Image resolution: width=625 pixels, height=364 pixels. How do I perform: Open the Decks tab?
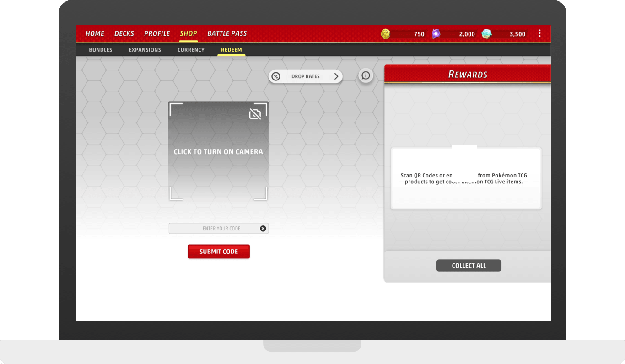(x=124, y=33)
